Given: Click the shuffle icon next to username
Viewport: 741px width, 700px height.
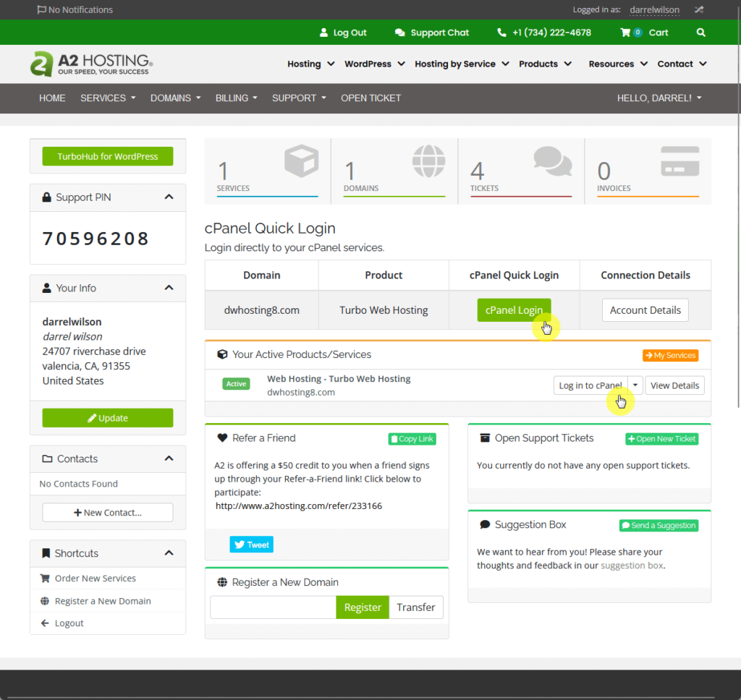Looking at the screenshot, I should tap(698, 10).
